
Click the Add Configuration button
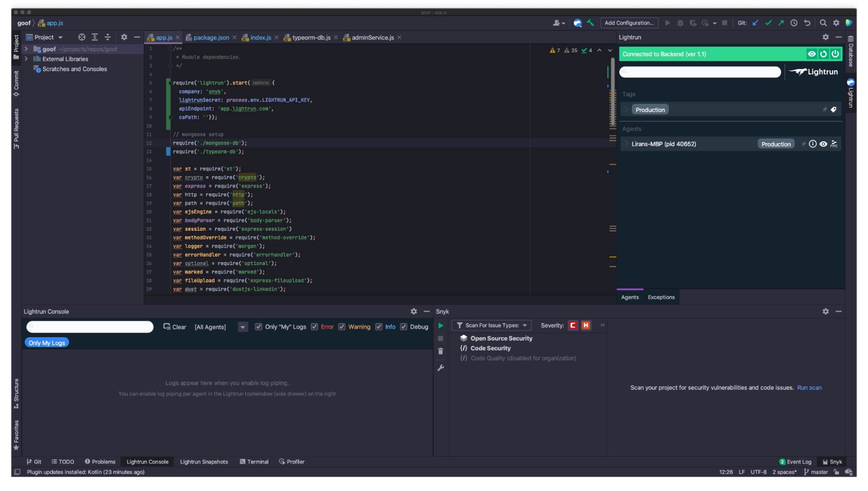coord(629,23)
